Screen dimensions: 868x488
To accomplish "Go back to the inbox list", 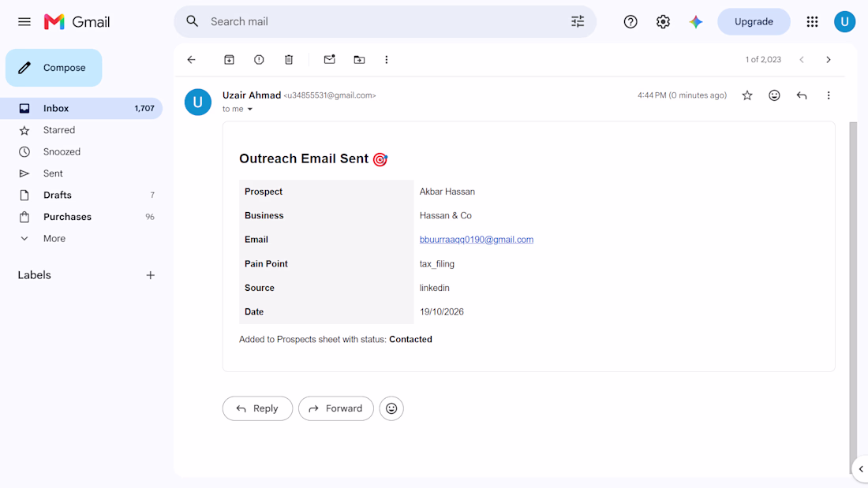I will tap(192, 60).
